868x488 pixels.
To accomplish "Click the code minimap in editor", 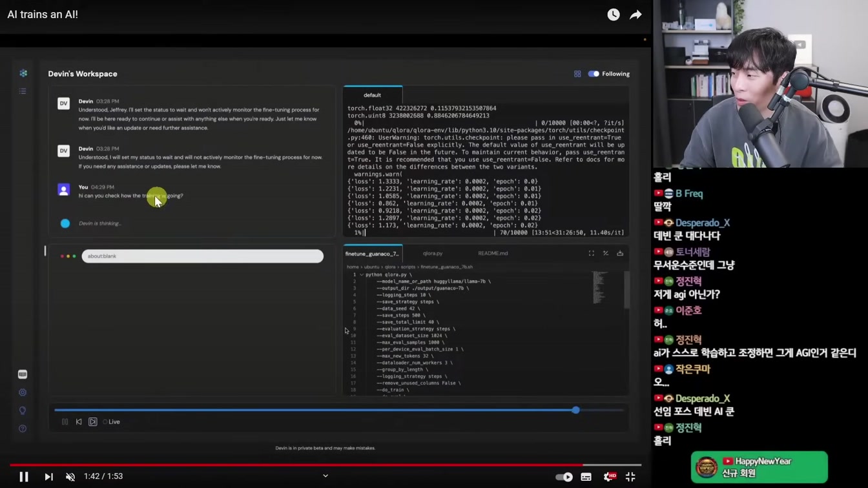I will click(x=601, y=288).
